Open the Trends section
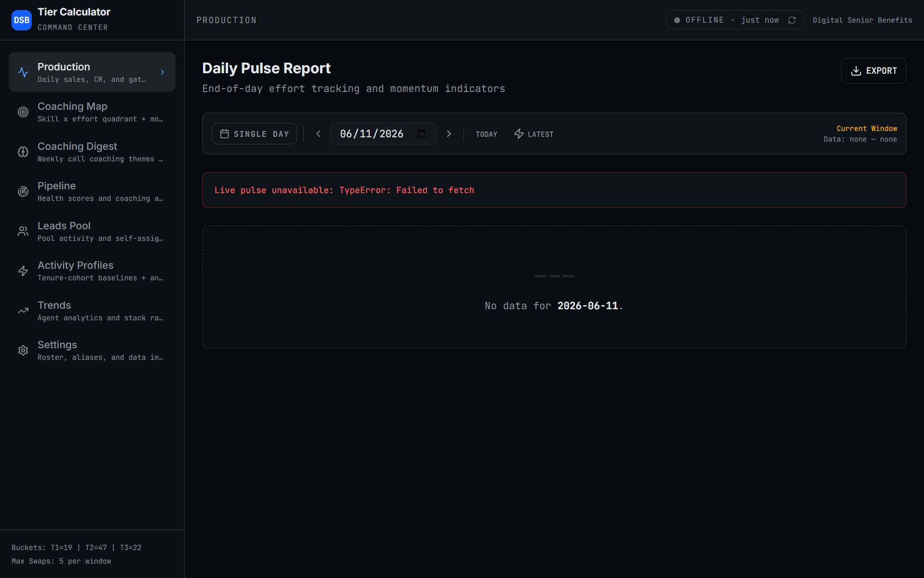Image resolution: width=924 pixels, height=578 pixels. click(x=92, y=311)
